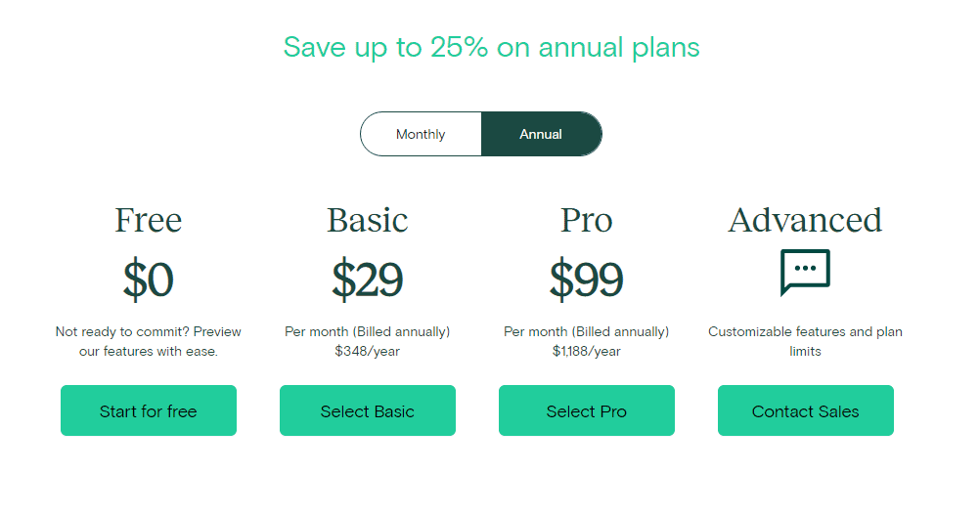Click the Select Pro button
The width and height of the screenshot is (980, 516).
click(x=587, y=410)
